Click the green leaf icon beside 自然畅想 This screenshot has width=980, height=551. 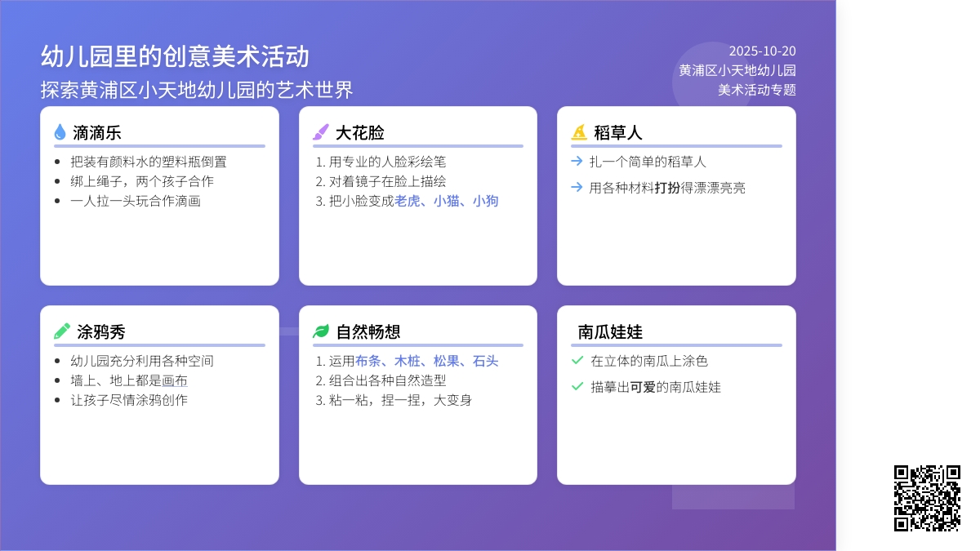321,331
